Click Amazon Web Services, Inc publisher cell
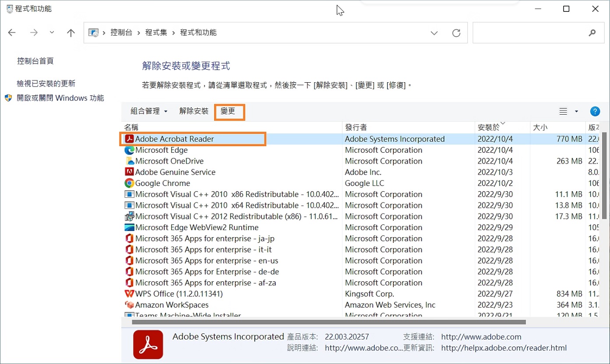 pos(390,305)
